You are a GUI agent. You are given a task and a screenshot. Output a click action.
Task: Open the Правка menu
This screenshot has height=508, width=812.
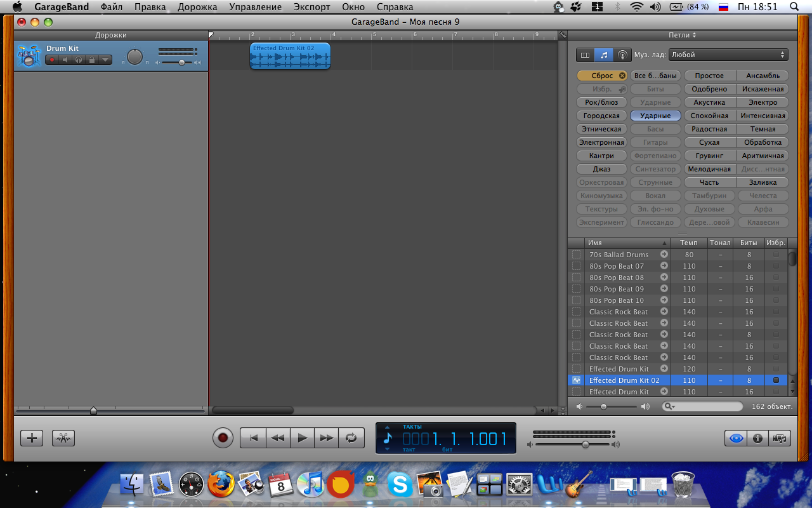pyautogui.click(x=150, y=7)
